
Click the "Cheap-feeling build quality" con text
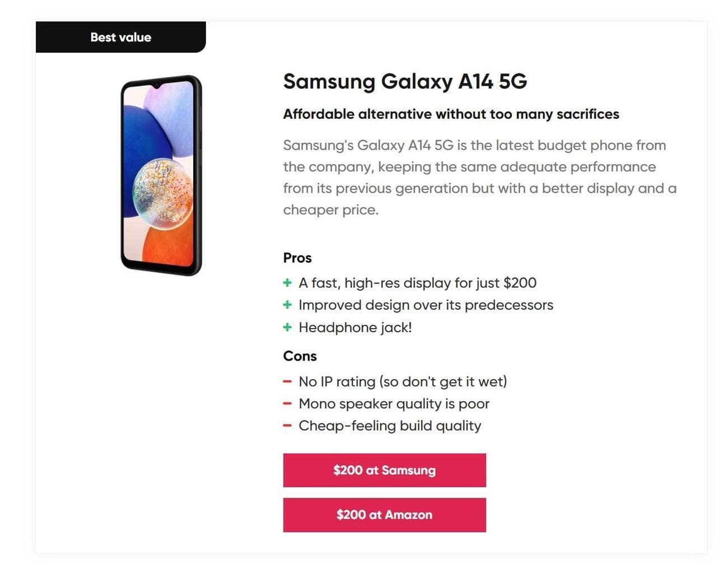pos(390,426)
